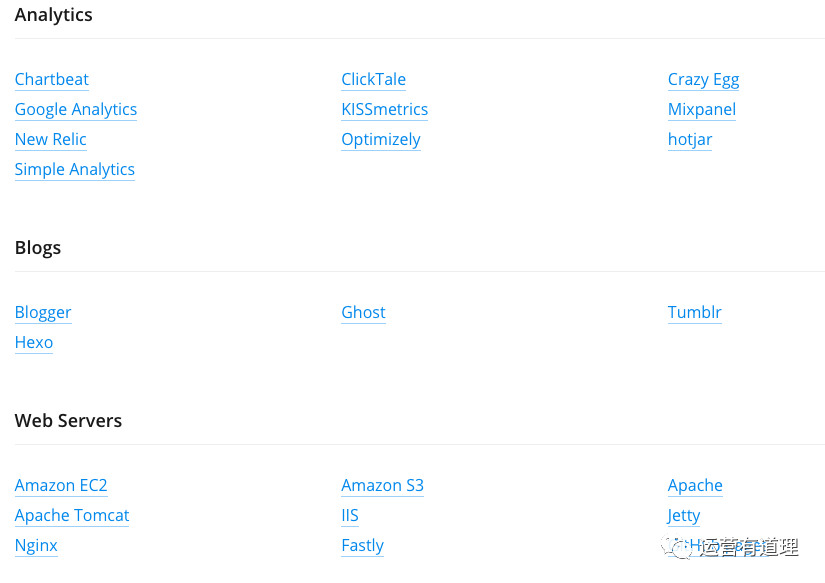Click the hotjar link
The image size is (825, 583).
click(690, 140)
